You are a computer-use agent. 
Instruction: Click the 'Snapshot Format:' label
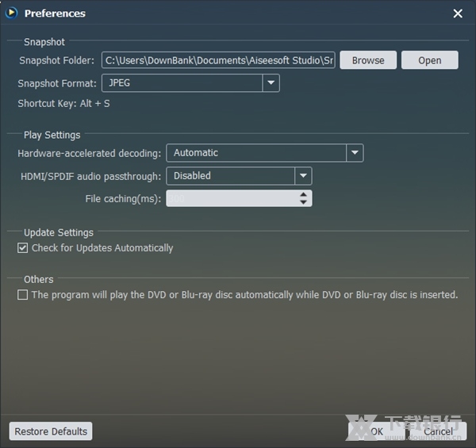click(57, 83)
